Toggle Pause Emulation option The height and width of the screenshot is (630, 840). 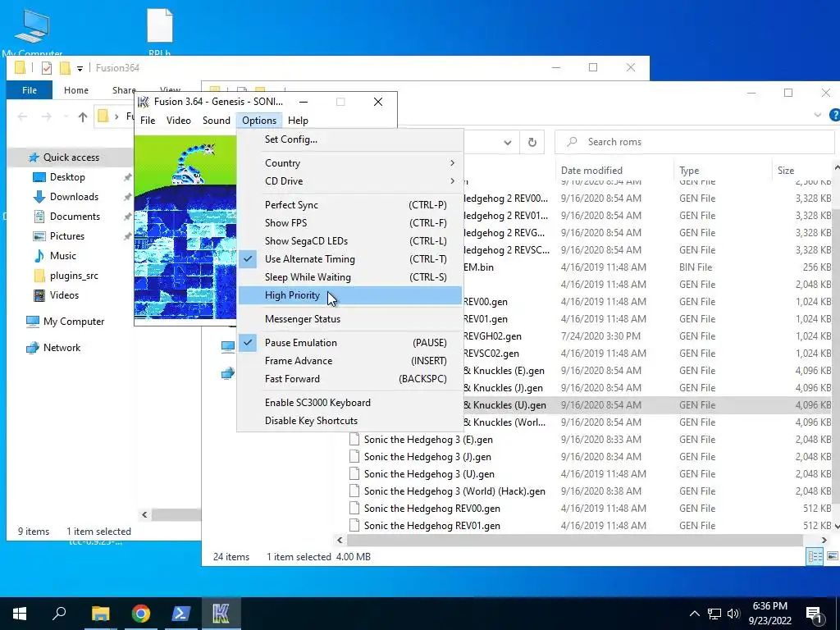[349, 342]
